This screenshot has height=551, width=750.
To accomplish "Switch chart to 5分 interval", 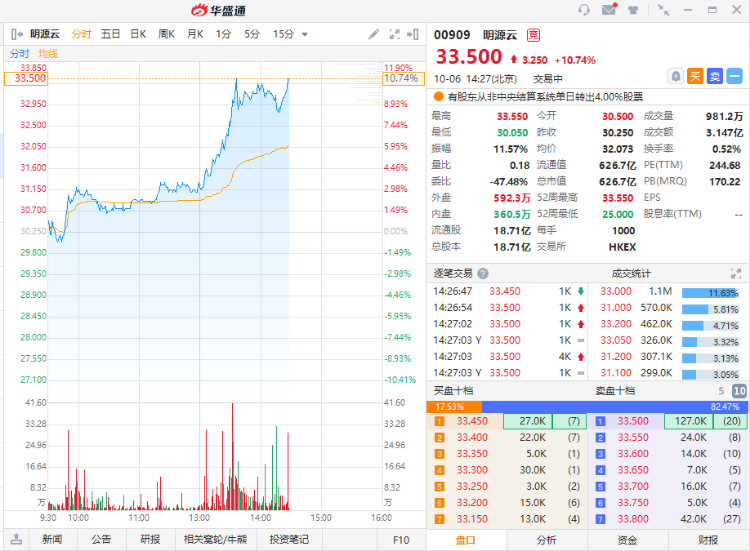I will tap(252, 34).
